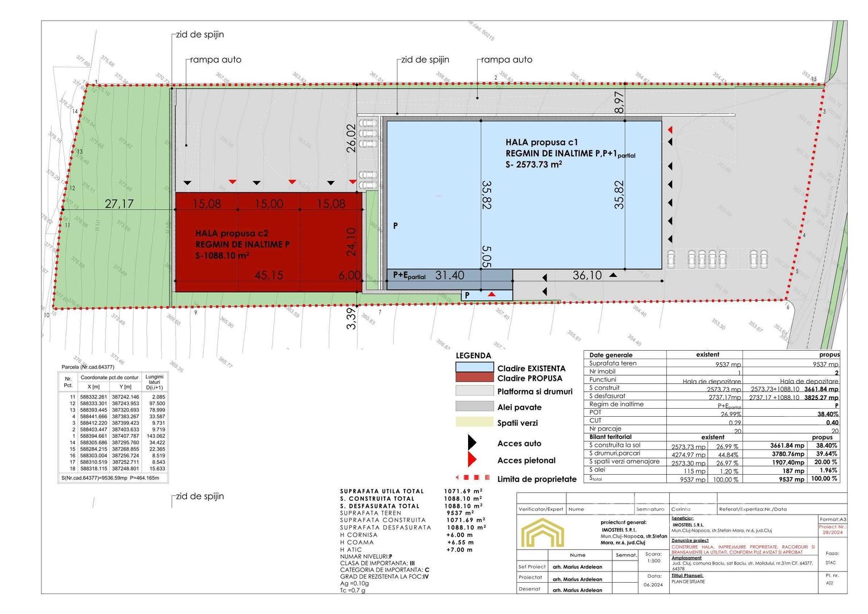Click the HALA propusa c2 label
868x614 pixels.
point(231,233)
